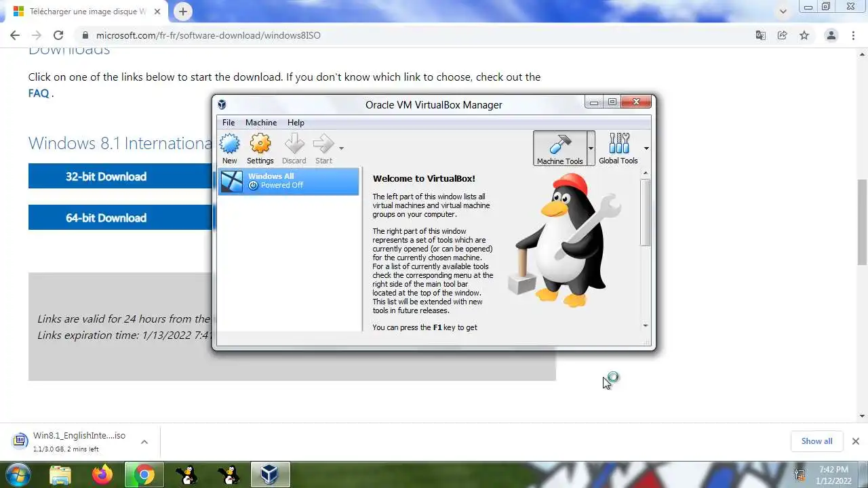The width and height of the screenshot is (868, 488).
Task: Click the site padlock icon
Action: click(85, 35)
